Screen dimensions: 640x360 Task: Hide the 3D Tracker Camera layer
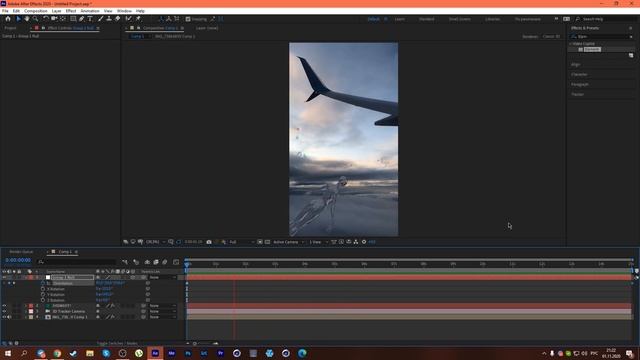(x=4, y=311)
